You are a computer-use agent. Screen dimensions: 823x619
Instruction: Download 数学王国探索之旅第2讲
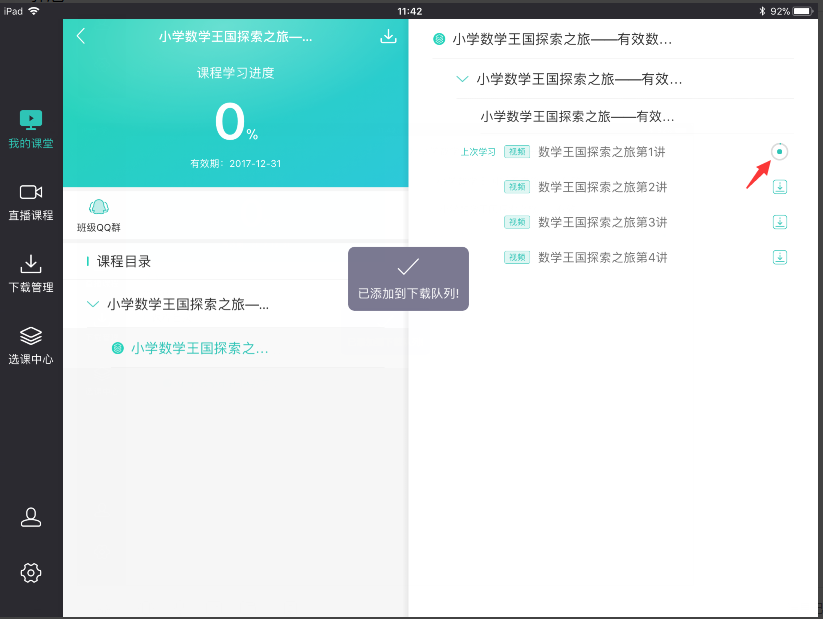point(780,187)
